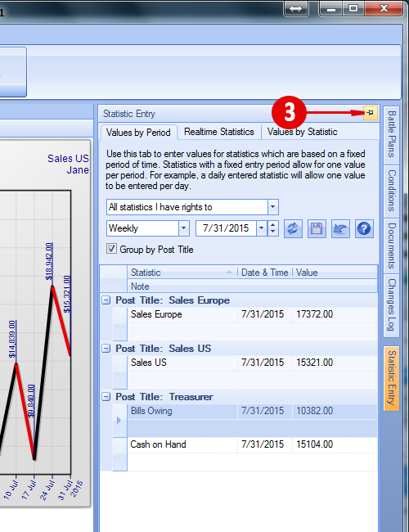Open the Weekly period dropdown
409x532 pixels.
point(183,228)
